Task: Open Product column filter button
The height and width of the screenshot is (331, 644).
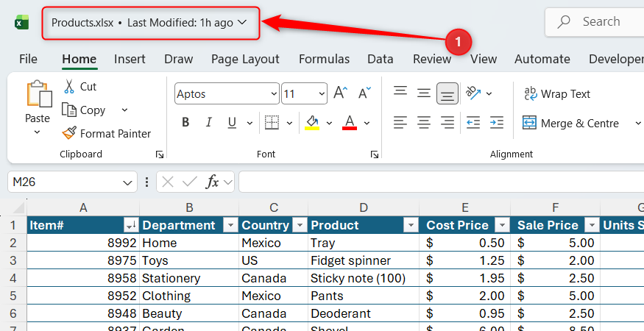Action: 411,226
